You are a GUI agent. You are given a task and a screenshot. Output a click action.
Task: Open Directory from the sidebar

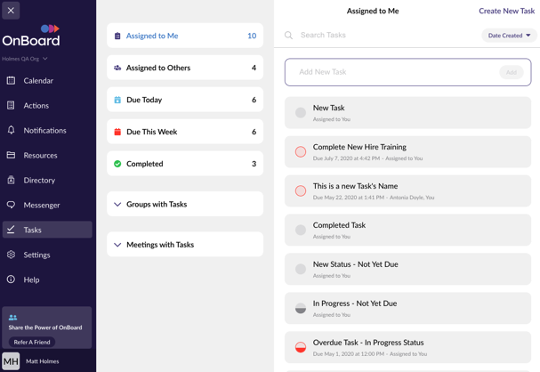point(39,180)
